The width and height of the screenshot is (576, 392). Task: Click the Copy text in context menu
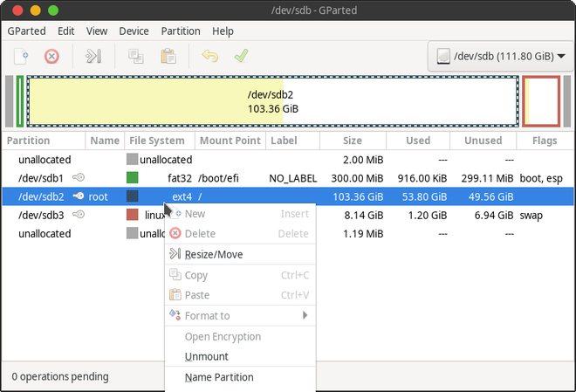[196, 276]
